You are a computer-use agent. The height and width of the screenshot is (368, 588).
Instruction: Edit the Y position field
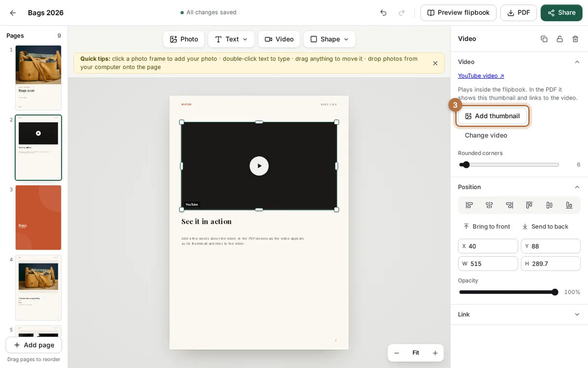point(551,246)
